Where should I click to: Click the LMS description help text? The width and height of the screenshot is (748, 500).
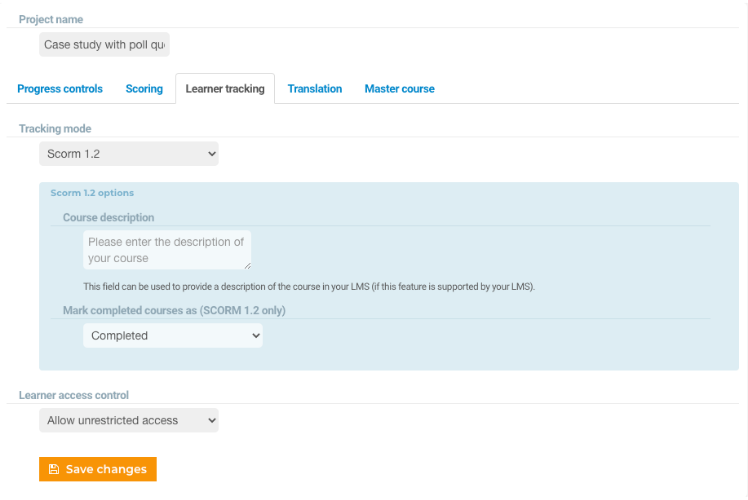pos(309,287)
